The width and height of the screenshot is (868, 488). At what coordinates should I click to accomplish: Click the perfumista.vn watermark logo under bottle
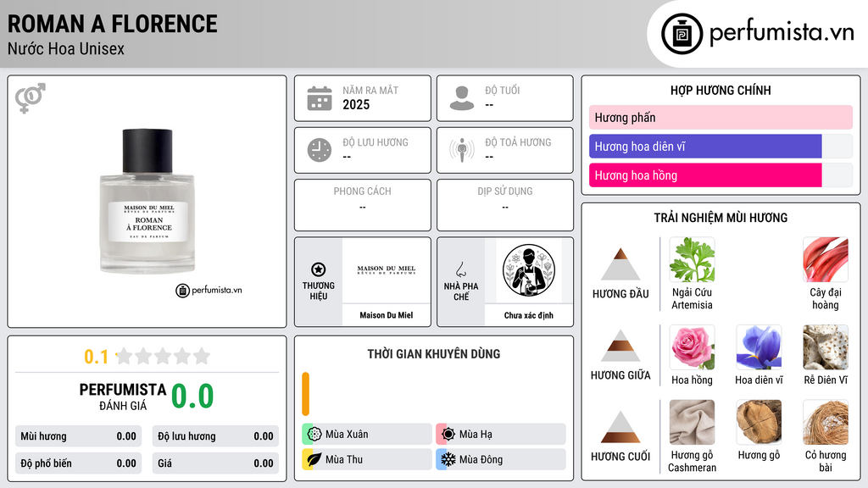pyautogui.click(x=209, y=290)
